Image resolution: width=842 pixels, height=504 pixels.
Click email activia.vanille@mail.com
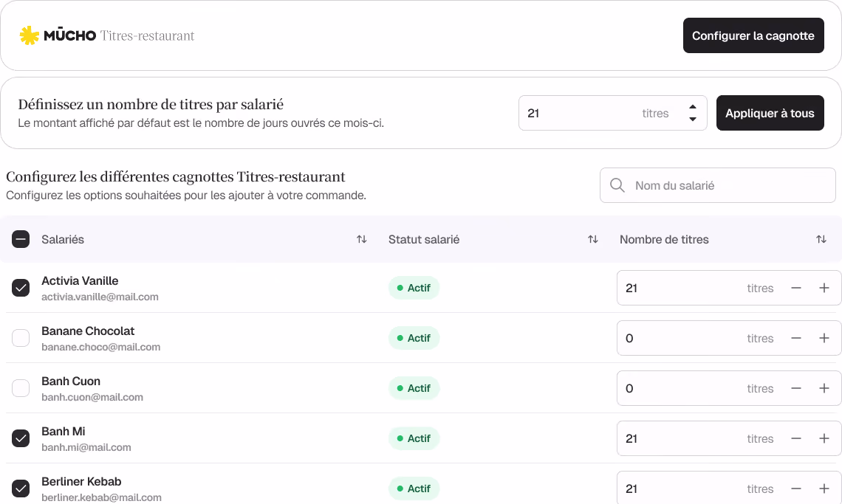tap(100, 297)
